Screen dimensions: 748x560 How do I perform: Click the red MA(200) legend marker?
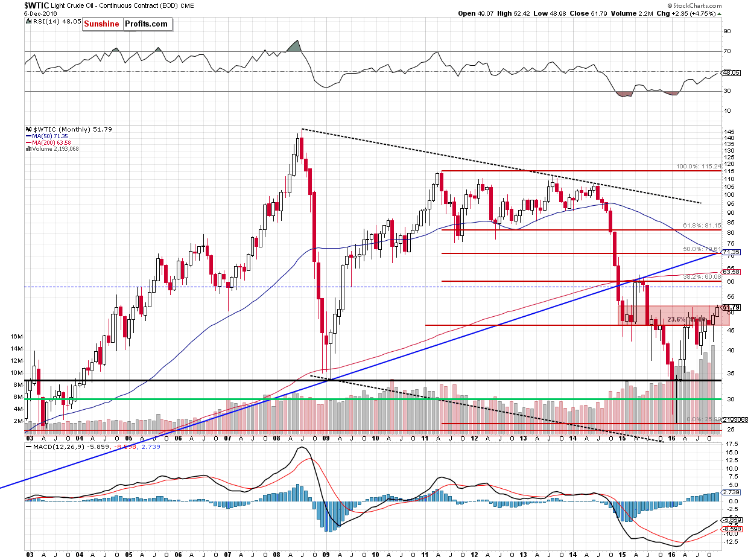coord(28,142)
